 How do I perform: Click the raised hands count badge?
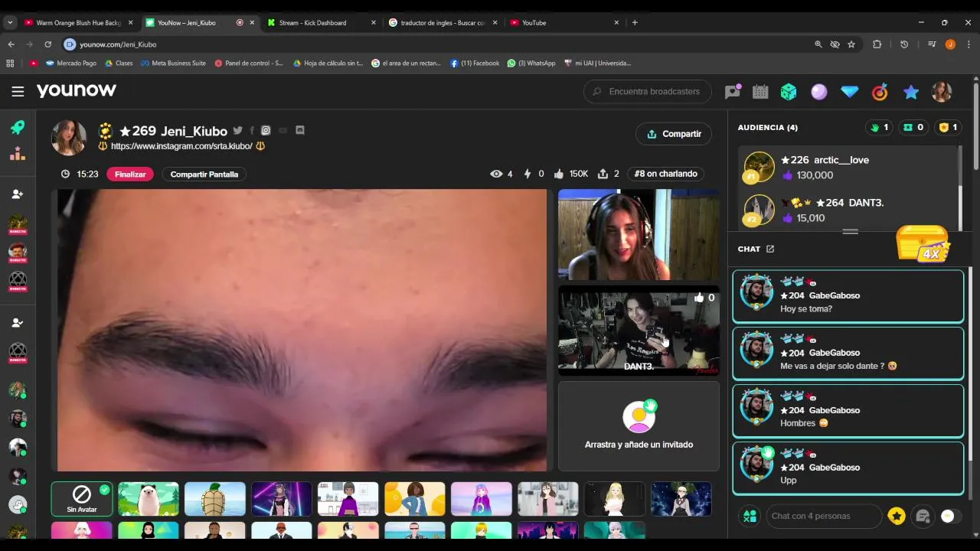879,127
